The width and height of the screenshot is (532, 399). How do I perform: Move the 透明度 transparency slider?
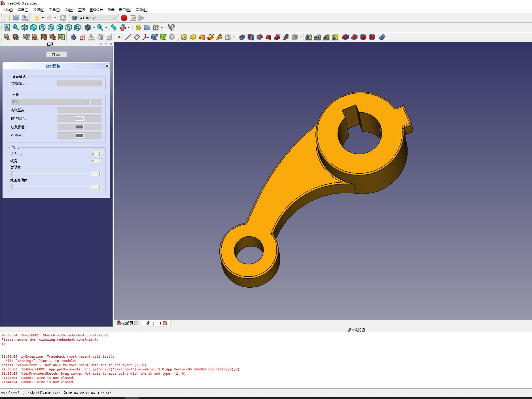coord(12,174)
